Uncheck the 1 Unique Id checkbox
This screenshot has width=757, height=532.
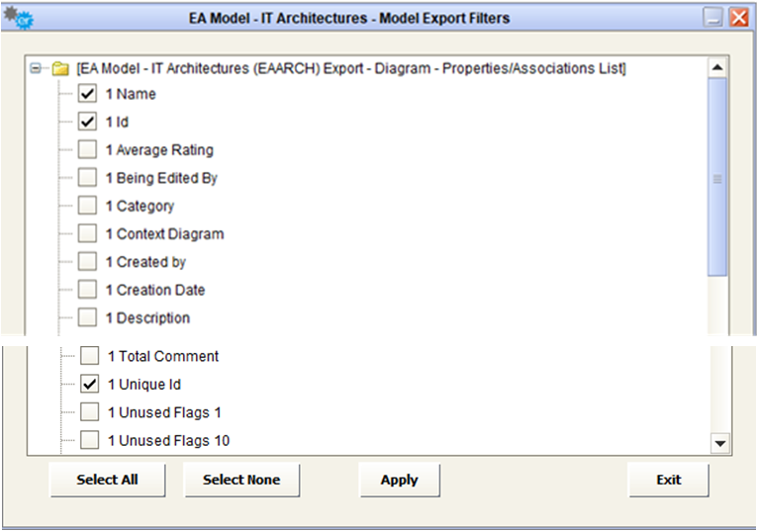click(89, 384)
